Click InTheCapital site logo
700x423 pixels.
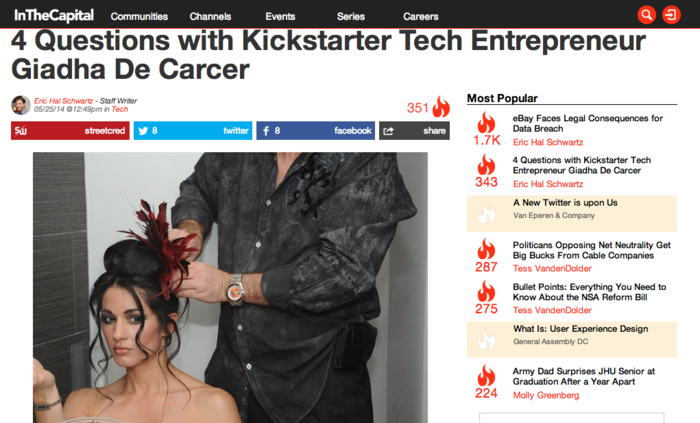[54, 16]
